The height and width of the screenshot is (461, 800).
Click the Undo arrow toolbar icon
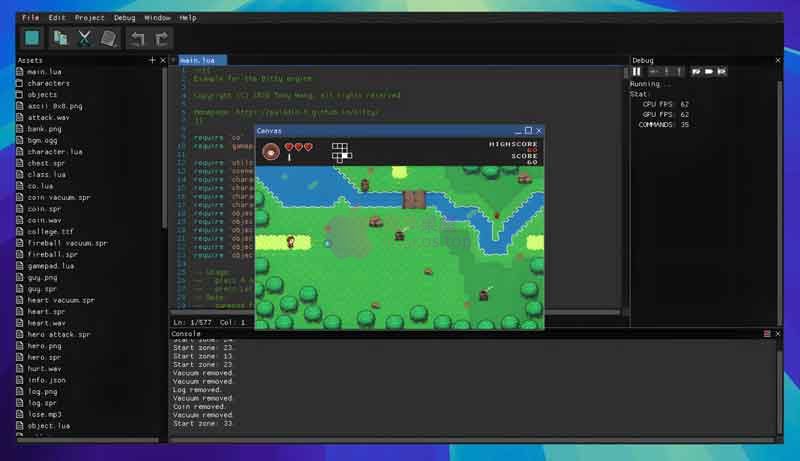137,39
